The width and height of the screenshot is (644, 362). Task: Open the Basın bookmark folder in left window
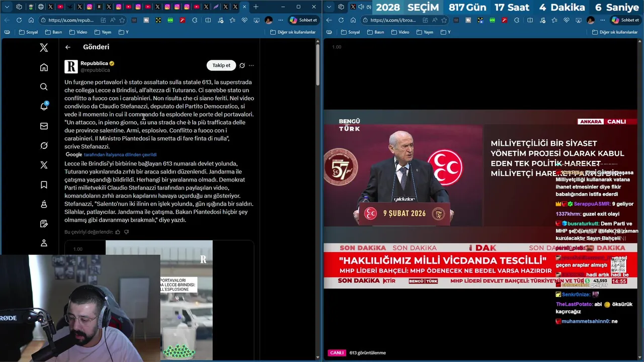[x=53, y=32]
